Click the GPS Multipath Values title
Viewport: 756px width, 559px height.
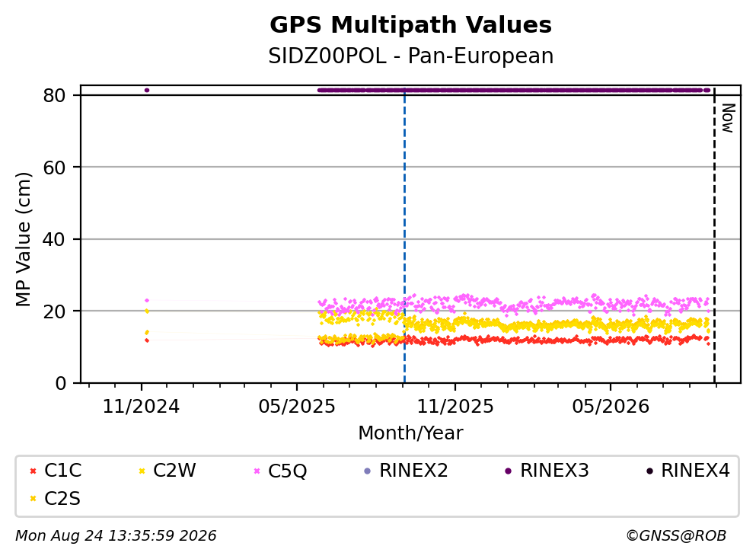pos(411,25)
